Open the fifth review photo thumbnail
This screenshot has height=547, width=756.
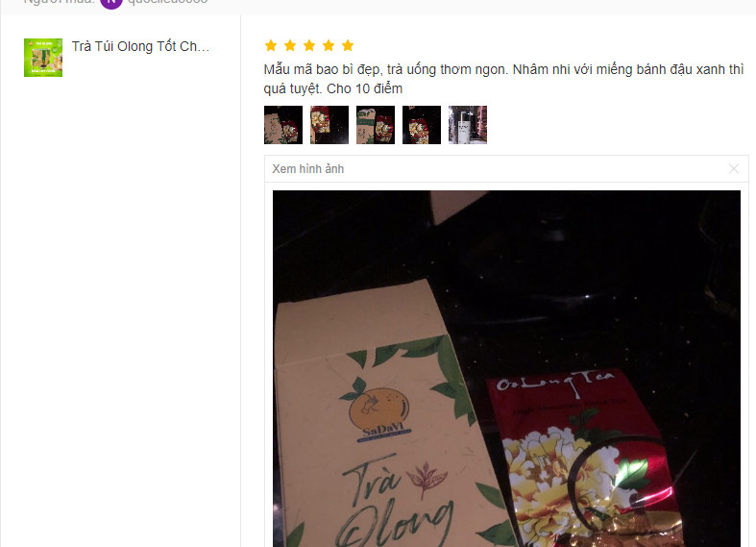[468, 125]
